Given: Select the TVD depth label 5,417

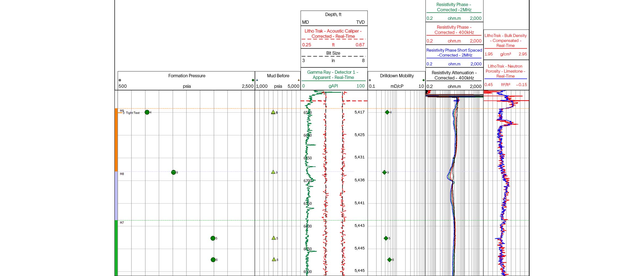Looking at the screenshot, I should pyautogui.click(x=360, y=112).
